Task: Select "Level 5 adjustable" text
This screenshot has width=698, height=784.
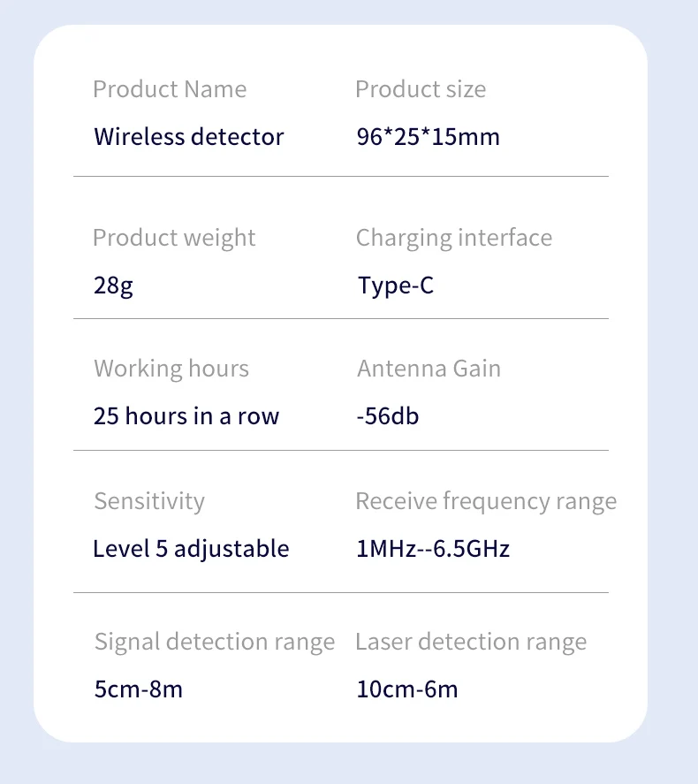Action: (191, 549)
